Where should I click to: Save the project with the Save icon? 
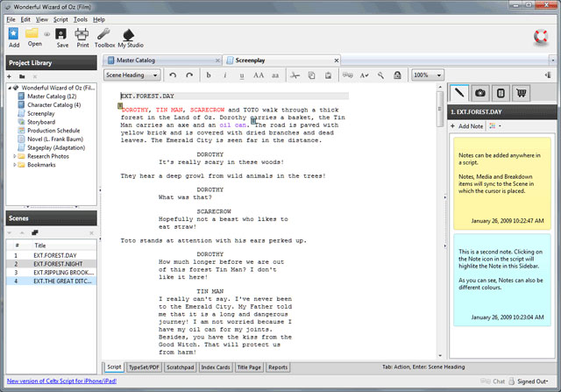pos(62,38)
